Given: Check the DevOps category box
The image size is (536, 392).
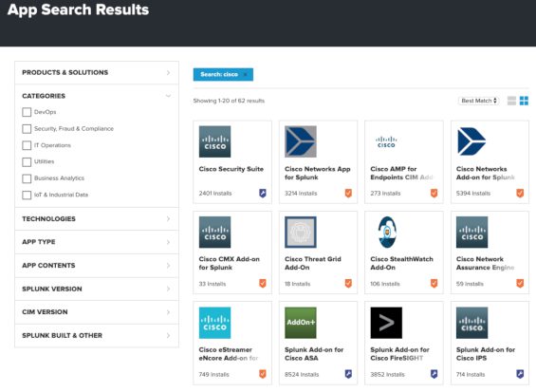Looking at the screenshot, I should tap(27, 112).
